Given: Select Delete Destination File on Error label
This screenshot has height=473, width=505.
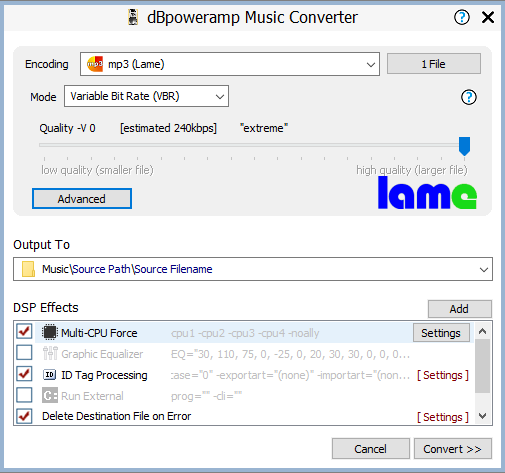Looking at the screenshot, I should pyautogui.click(x=117, y=416).
